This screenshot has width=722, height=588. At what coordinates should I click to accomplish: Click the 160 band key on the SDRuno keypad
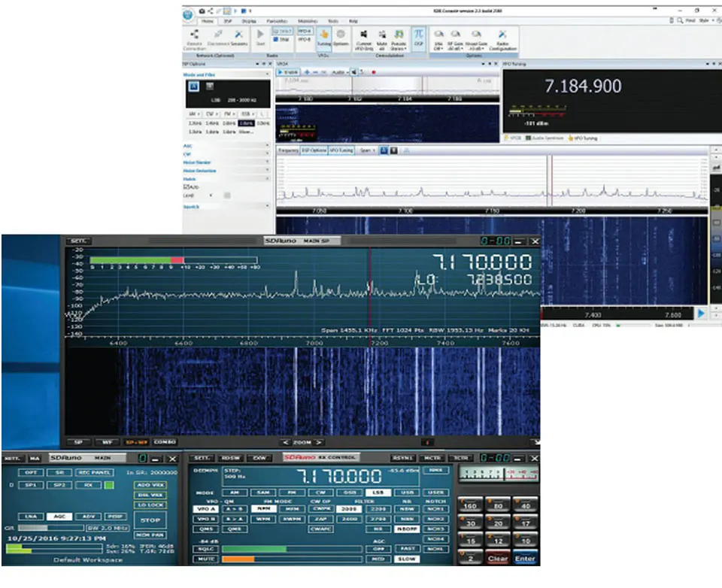pyautogui.click(x=469, y=505)
